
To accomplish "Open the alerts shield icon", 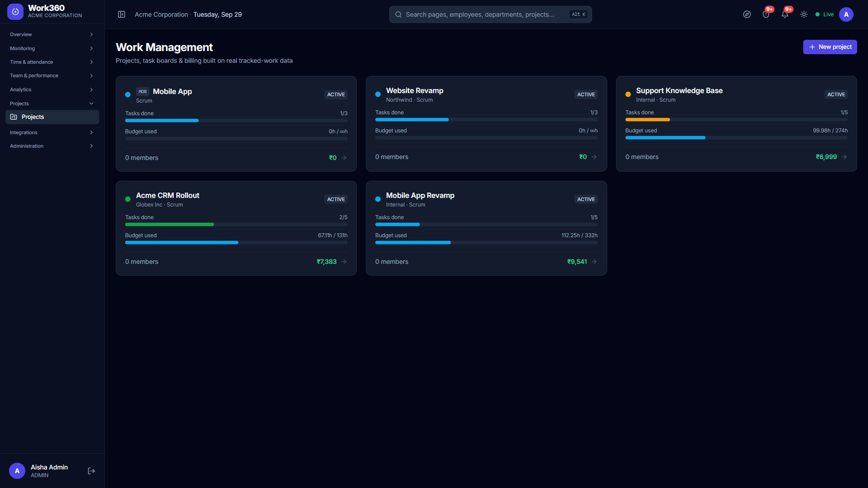I will click(x=766, y=14).
